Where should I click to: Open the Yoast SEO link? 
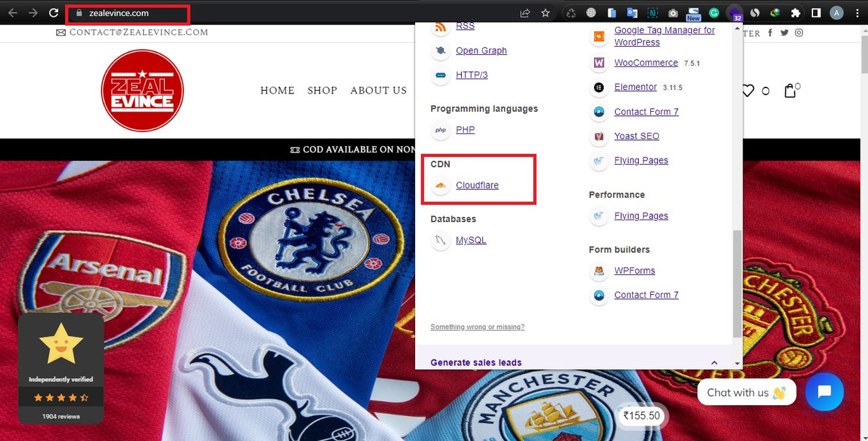pyautogui.click(x=637, y=136)
